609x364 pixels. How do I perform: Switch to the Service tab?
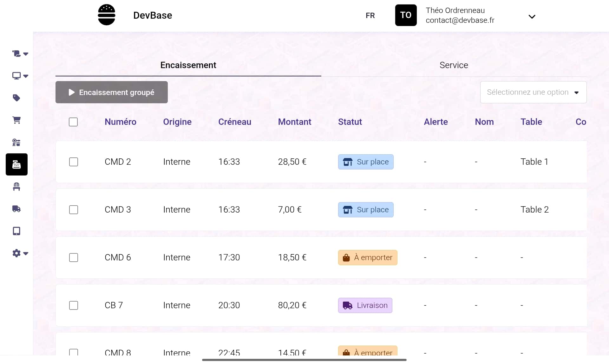454,65
